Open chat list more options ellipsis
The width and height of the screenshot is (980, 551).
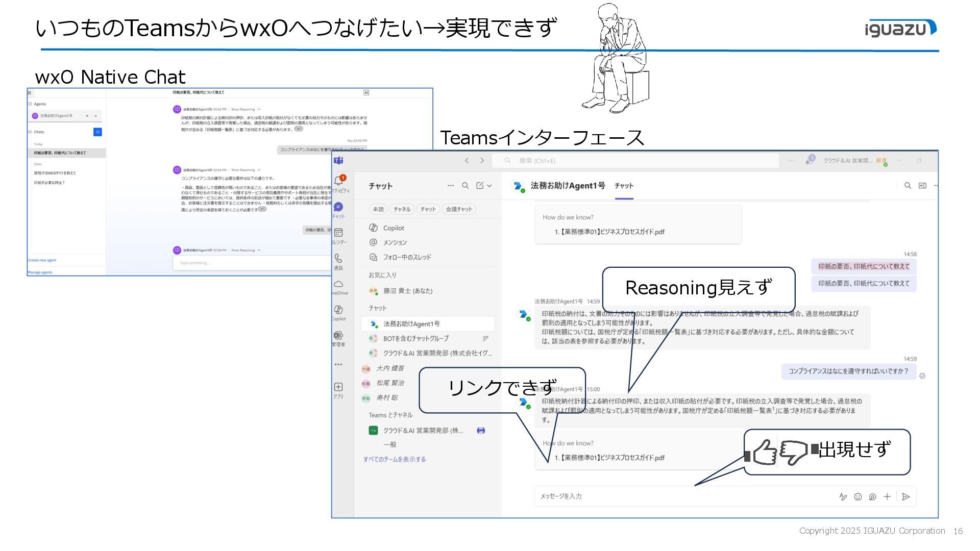point(451,186)
